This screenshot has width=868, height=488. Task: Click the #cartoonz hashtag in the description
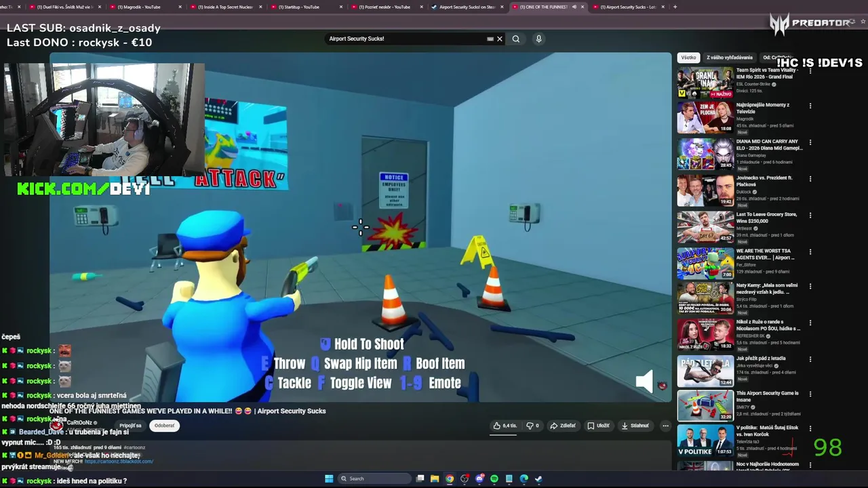[134, 447]
